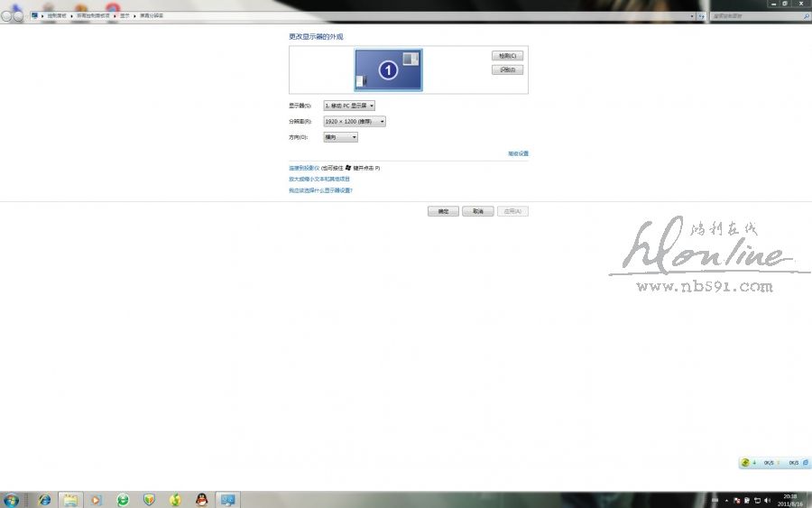Go to Display (显示) breadcrumb

(125, 16)
